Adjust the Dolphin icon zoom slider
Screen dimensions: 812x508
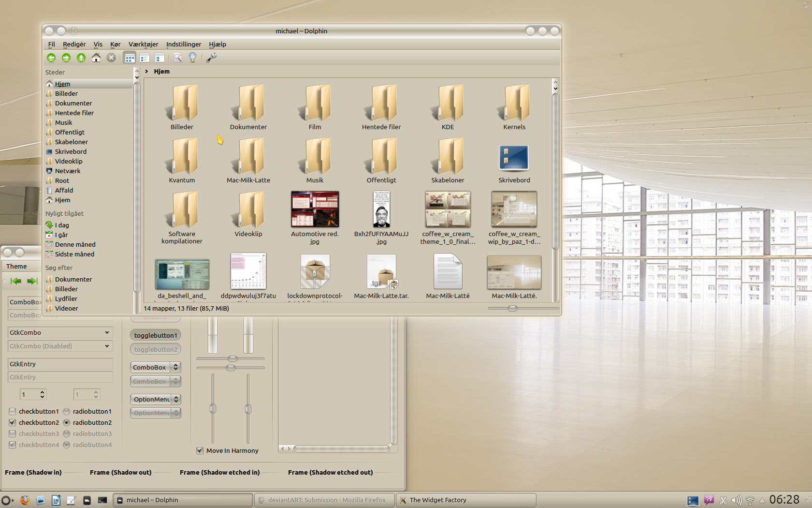coord(523,308)
